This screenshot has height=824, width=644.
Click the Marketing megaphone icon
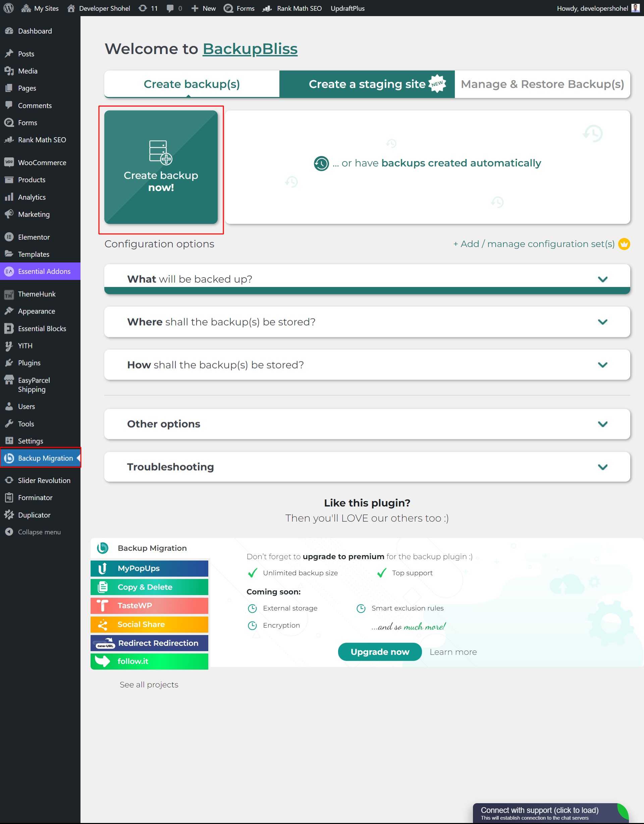(x=9, y=214)
